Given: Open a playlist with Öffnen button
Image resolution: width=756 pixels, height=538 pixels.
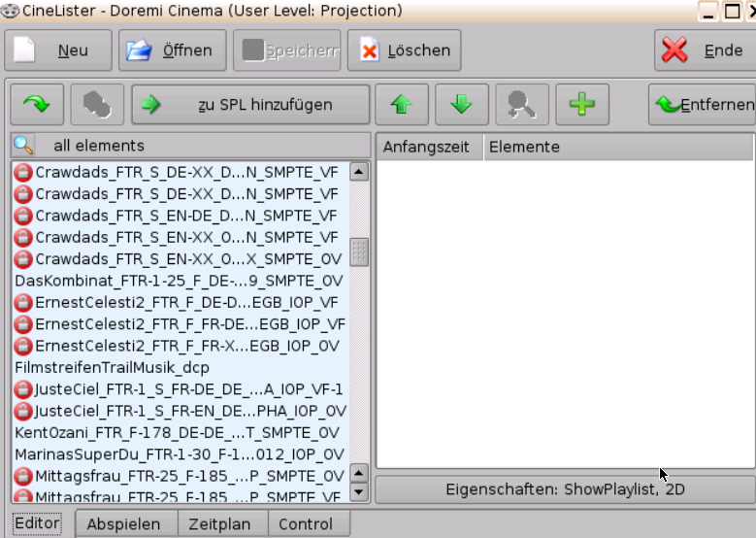Looking at the screenshot, I should [x=172, y=50].
